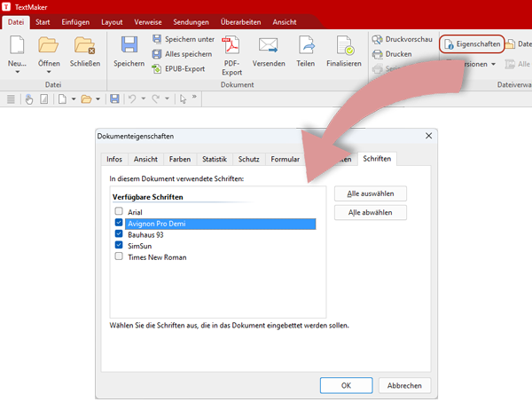Click the Teilen share icon

[306, 45]
